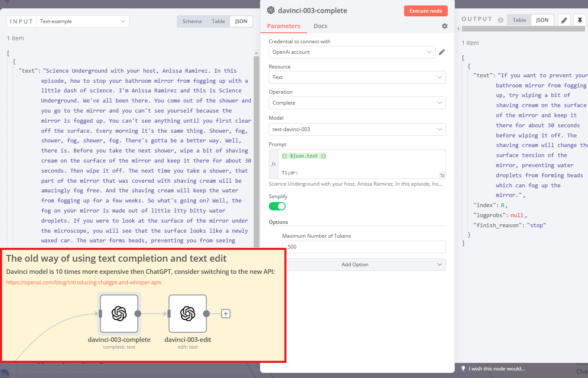Select the Schema view for input data
The image size is (588, 378).
(x=192, y=21)
